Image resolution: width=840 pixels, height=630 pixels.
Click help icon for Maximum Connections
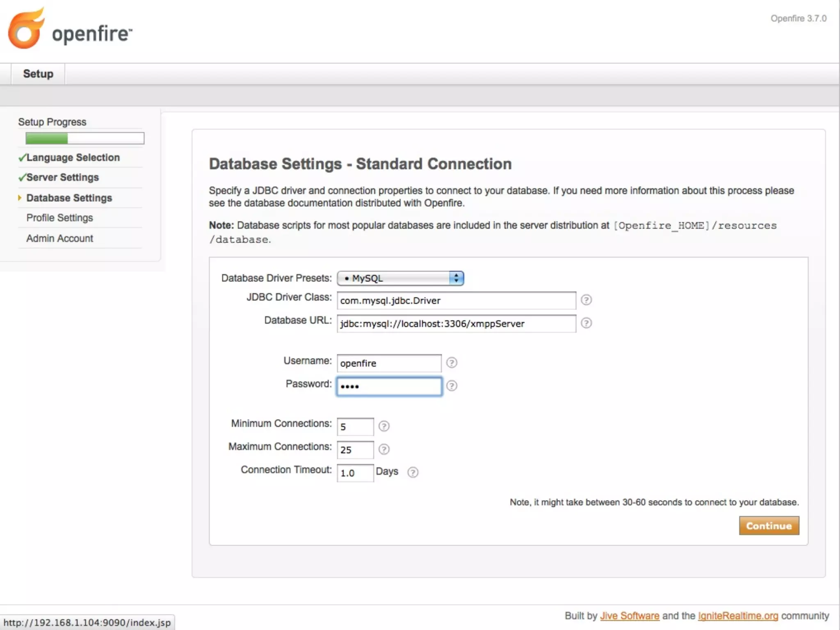pos(384,449)
